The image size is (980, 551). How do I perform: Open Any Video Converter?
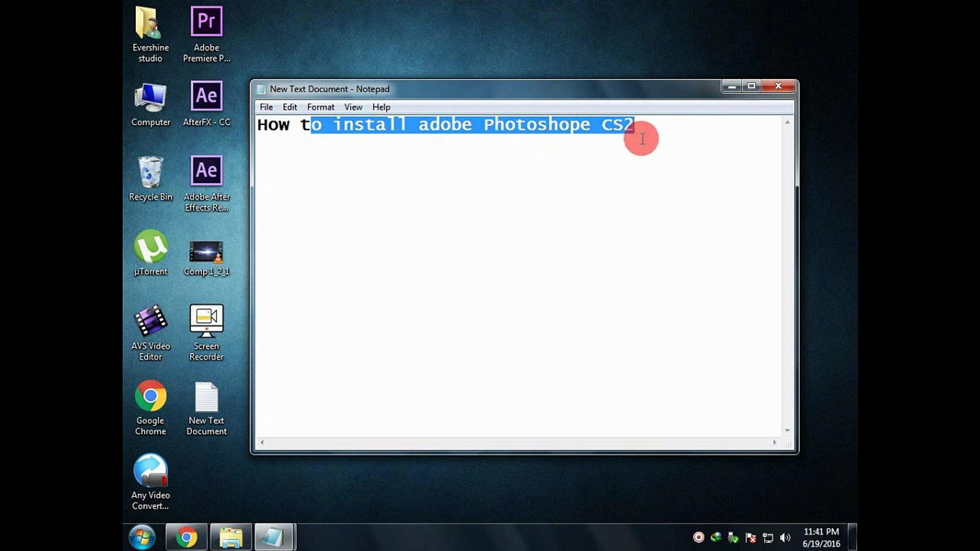[x=150, y=469]
